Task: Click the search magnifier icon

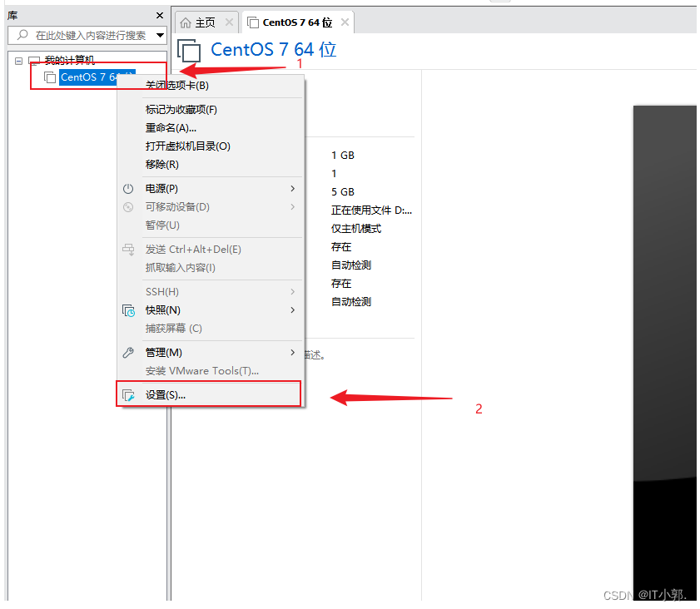Action: tap(22, 35)
